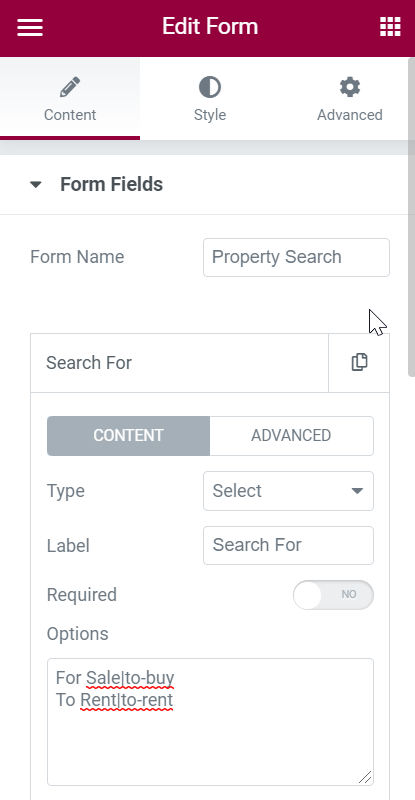
Task: Click the Form Name input field
Action: 296,257
